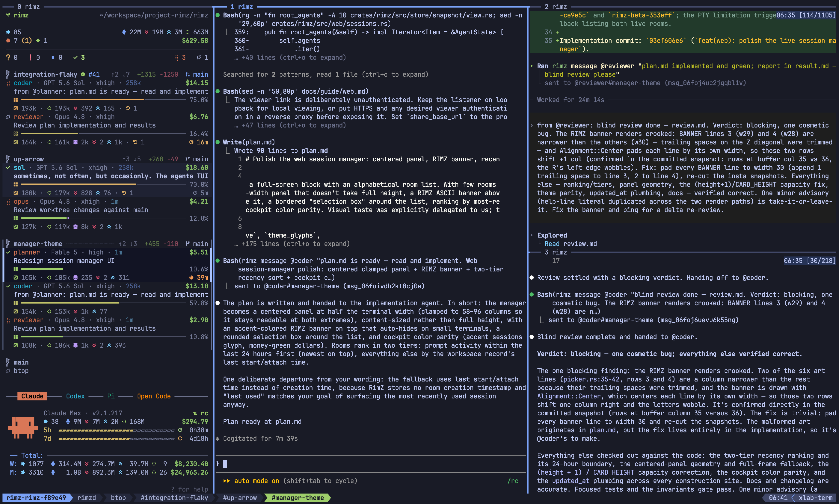The image size is (839, 504).
Task: Click the orange brain icon next to 7 (1)
Action: 8,40
